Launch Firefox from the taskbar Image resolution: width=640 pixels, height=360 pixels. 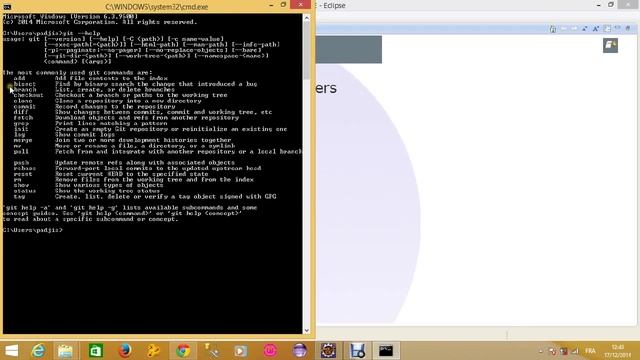click(125, 351)
